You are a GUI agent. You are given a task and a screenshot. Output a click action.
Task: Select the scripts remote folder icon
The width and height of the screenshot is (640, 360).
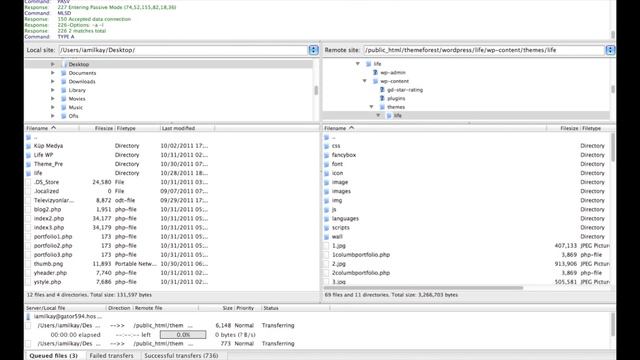point(327,227)
